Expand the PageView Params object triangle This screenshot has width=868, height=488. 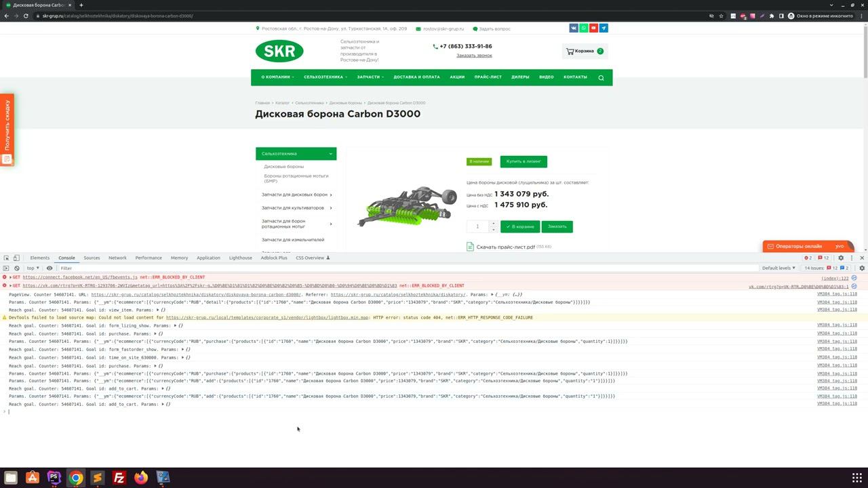coord(493,295)
